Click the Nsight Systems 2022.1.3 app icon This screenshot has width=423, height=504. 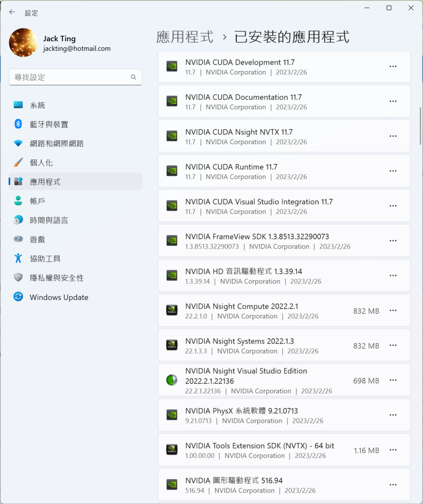click(x=172, y=345)
